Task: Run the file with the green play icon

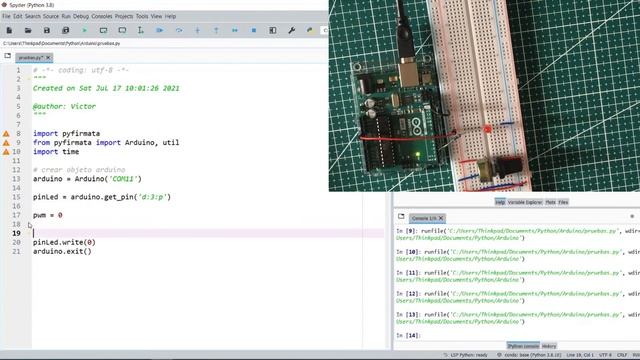Action: pos(84,30)
